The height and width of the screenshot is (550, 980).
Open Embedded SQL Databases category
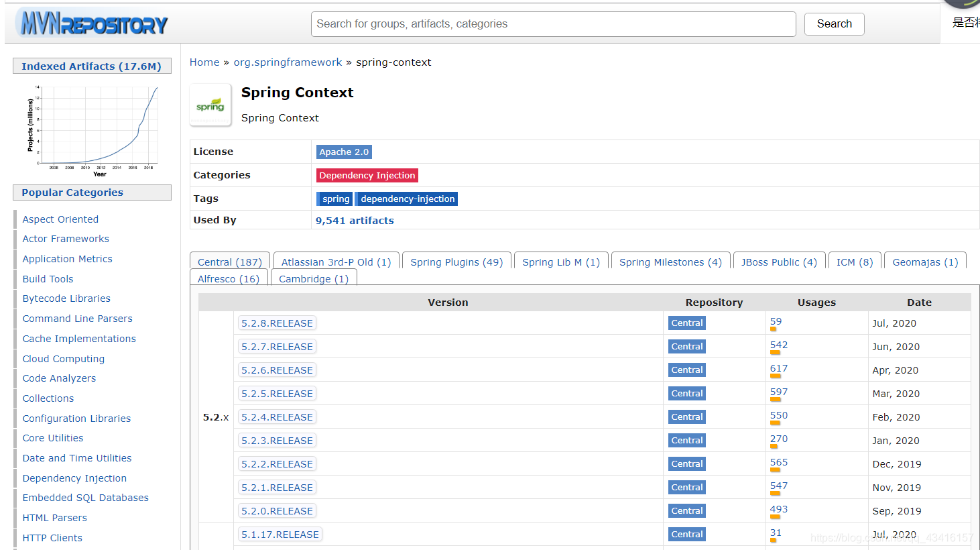86,498
